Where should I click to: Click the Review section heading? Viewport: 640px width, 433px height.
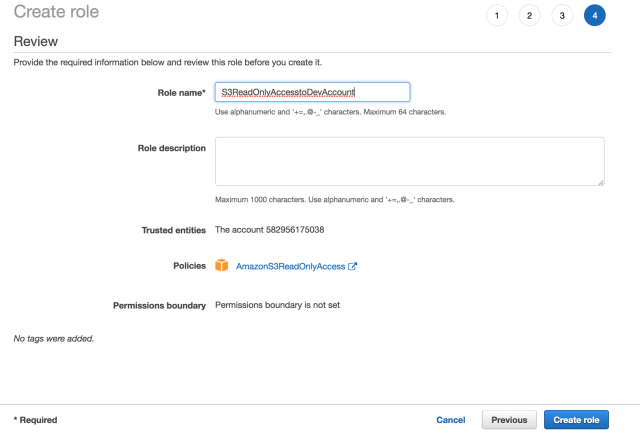click(35, 42)
